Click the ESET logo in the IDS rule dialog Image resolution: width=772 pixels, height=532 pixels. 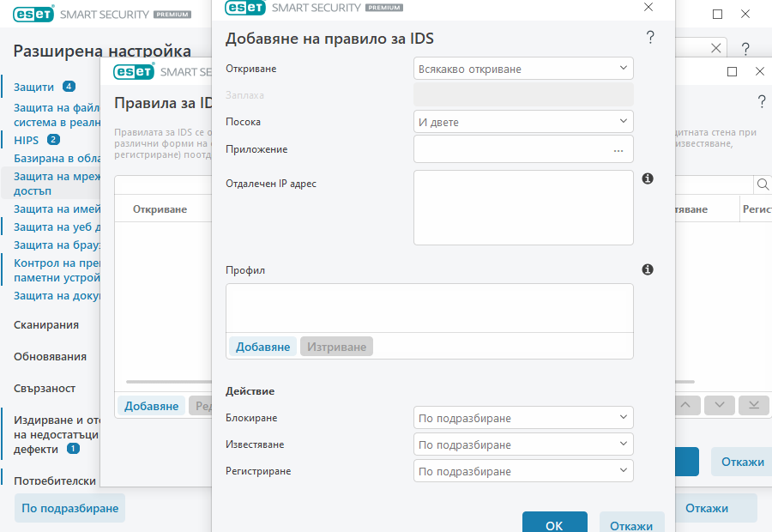click(244, 9)
